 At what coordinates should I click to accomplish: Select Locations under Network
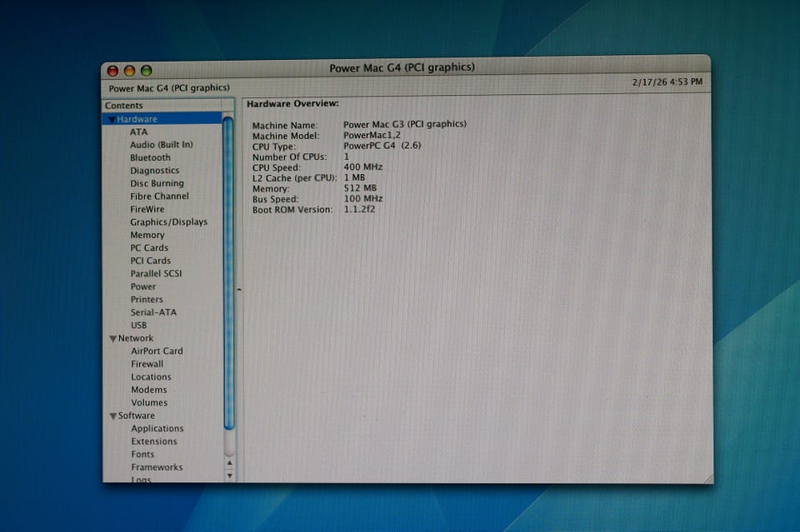tap(151, 377)
